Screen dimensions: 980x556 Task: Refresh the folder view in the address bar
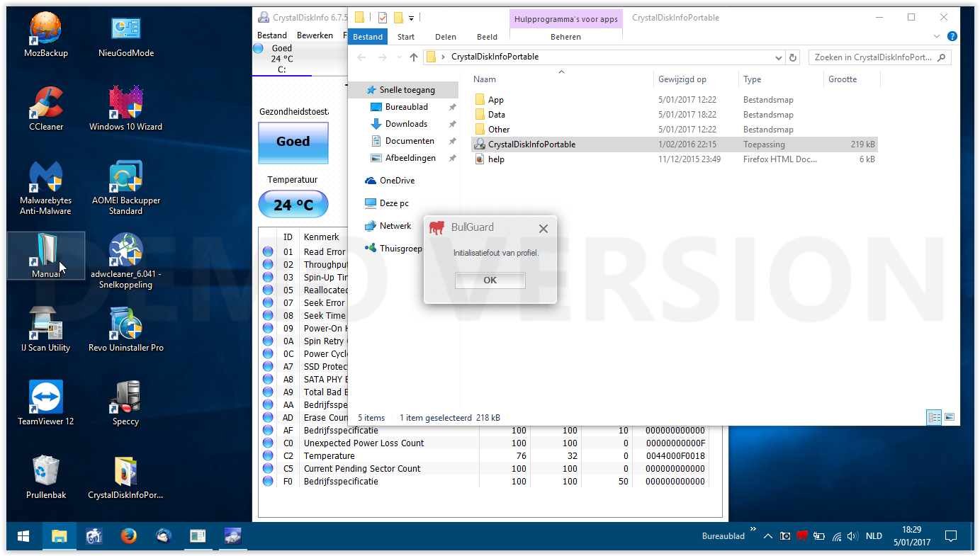click(793, 57)
